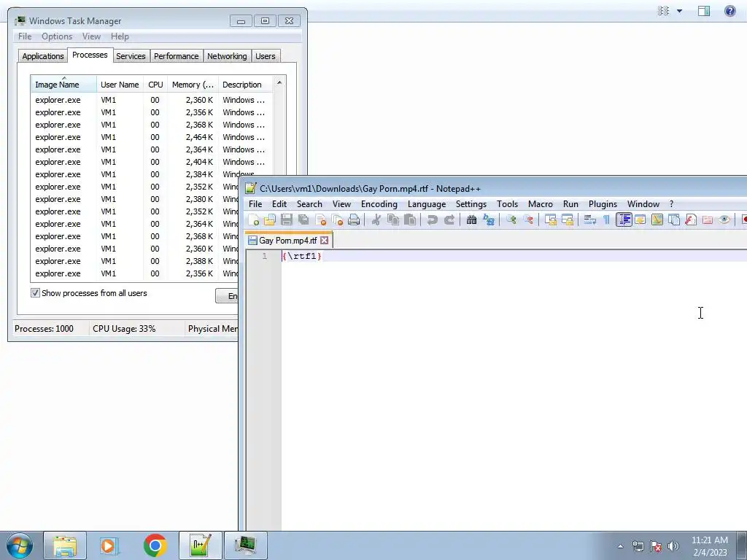
Task: Toggle the Show indent guide icon
Action: coord(624,219)
